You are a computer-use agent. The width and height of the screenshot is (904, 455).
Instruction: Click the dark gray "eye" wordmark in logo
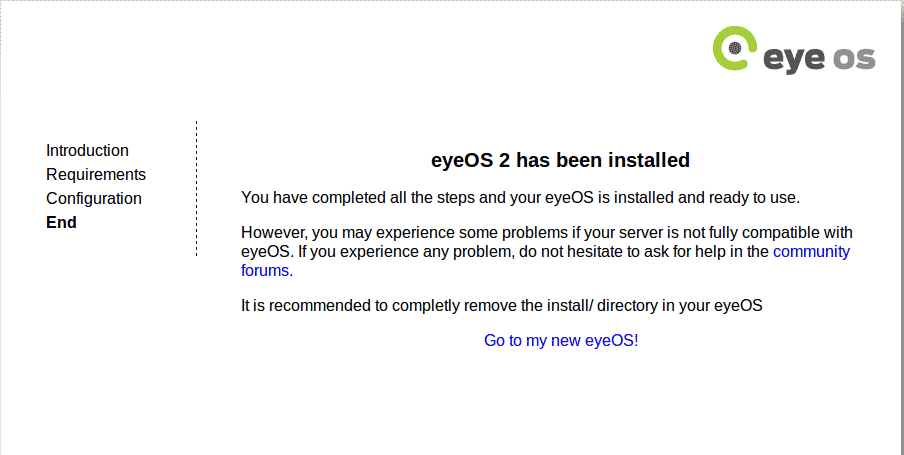tap(793, 59)
